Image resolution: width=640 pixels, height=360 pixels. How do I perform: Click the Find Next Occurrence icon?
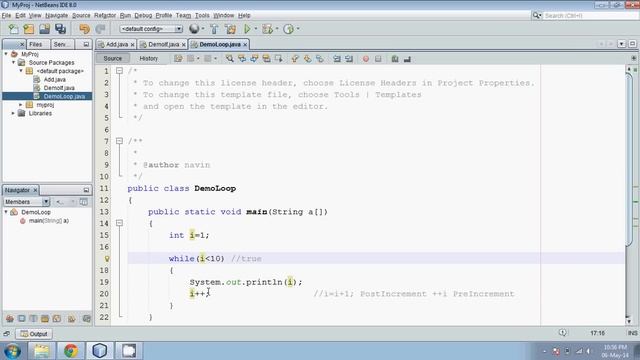254,59
